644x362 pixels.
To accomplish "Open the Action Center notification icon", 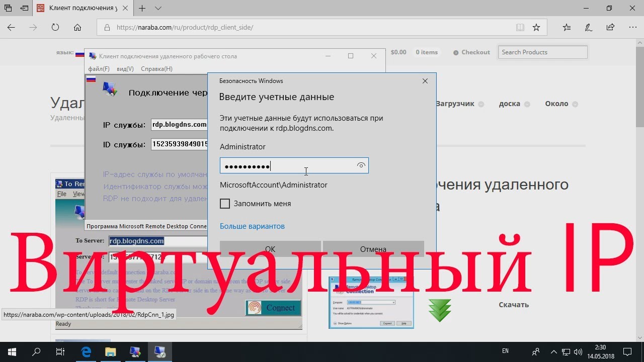I will point(627,351).
